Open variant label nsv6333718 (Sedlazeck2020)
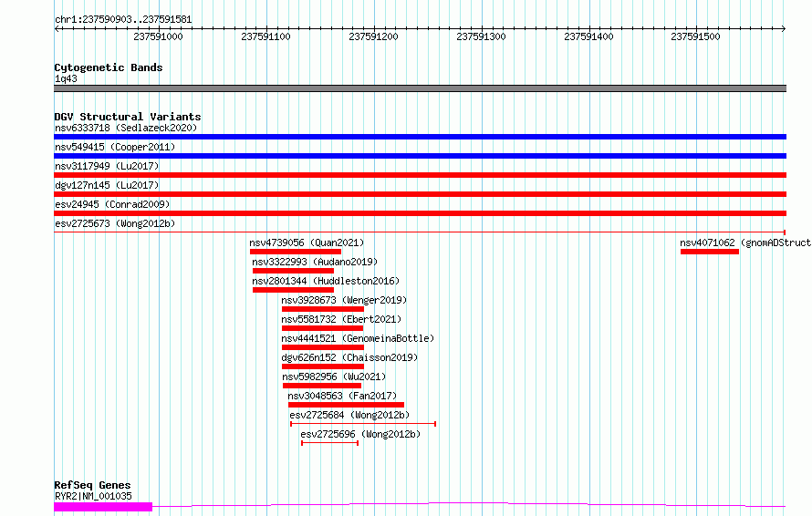Viewport: 812px width, 516px height. (x=126, y=128)
